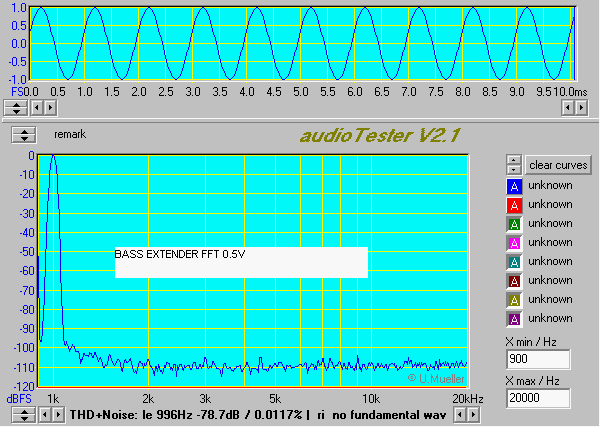600x427 pixels.
Task: Click the unknown label beside red A
Action: (x=551, y=205)
